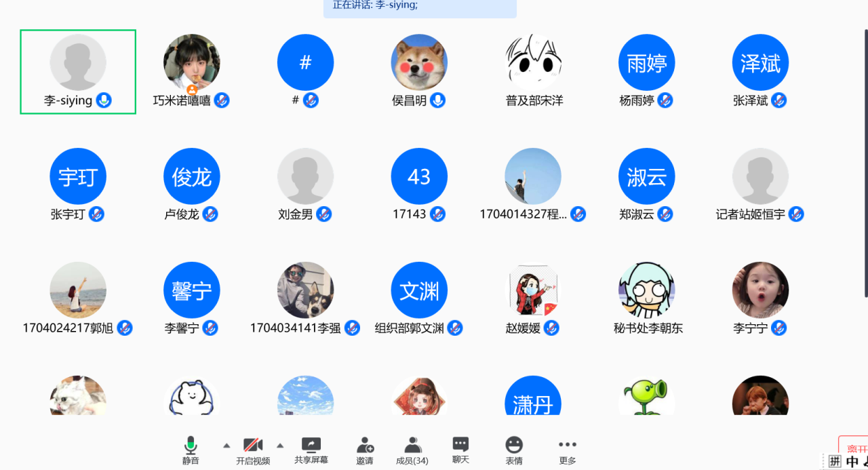Viewport: 868px width, 470px height.
Task: Turn on camera with 开启视频
Action: [253, 450]
